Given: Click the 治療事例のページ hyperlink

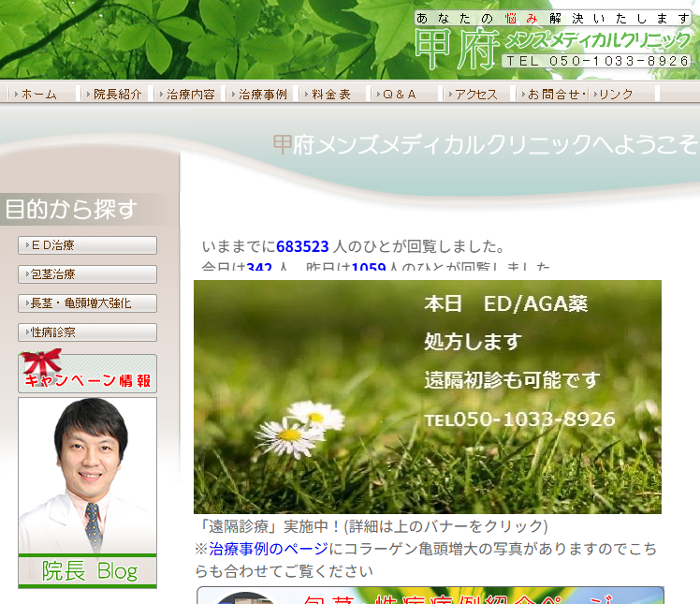Looking at the screenshot, I should tap(268, 550).
